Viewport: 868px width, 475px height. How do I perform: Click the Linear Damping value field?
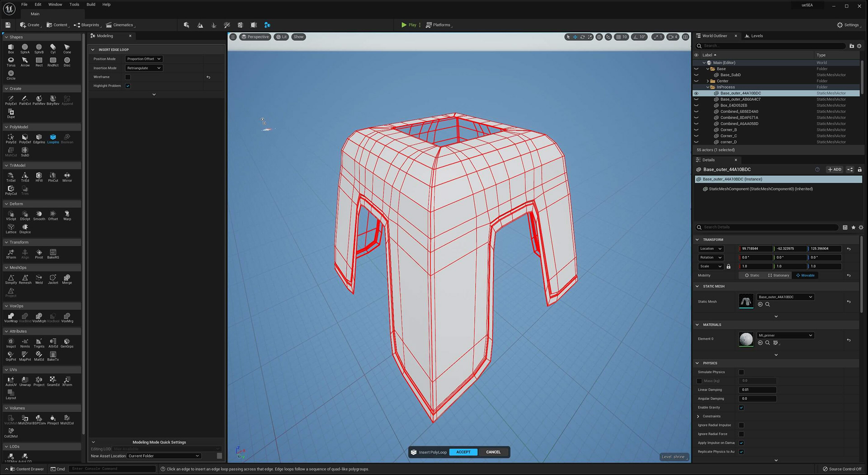click(x=758, y=390)
